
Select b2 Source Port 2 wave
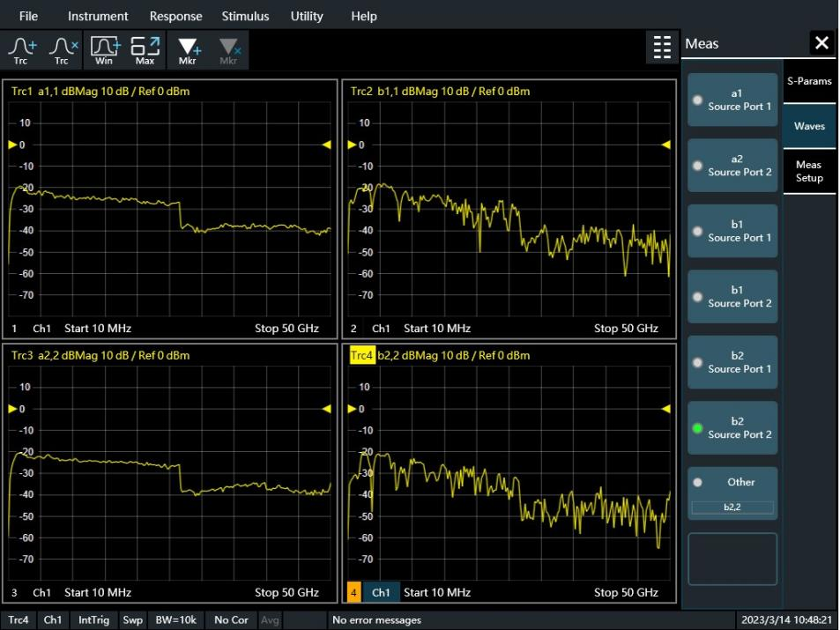pos(732,427)
